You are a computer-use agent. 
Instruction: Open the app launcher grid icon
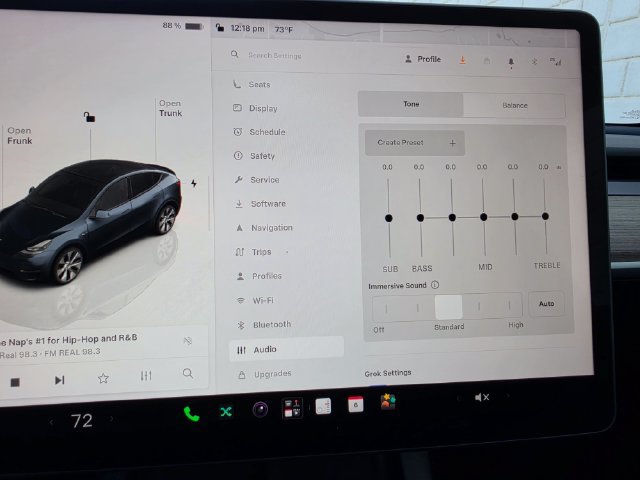click(292, 408)
